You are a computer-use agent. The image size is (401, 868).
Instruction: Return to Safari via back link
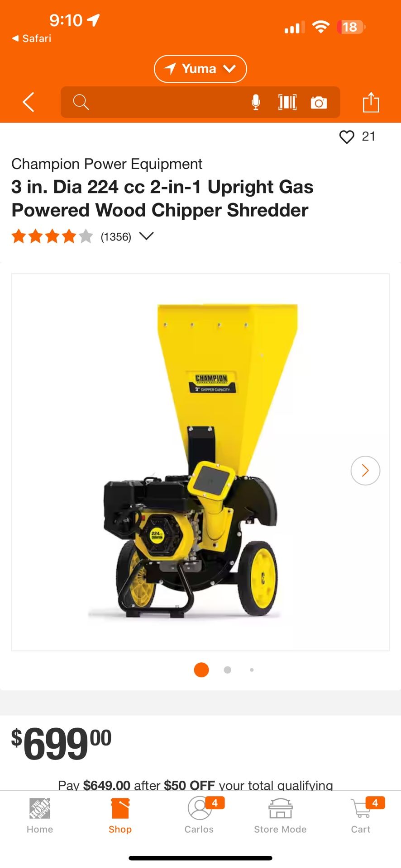tap(32, 38)
